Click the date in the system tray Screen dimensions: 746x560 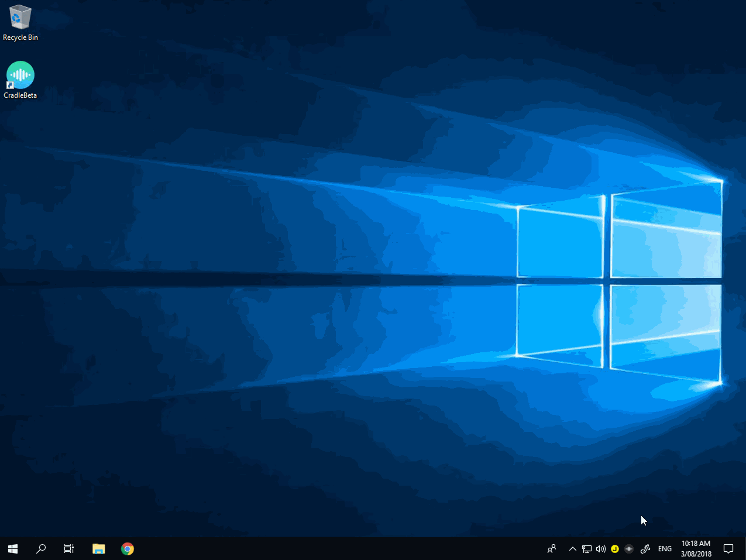click(696, 553)
